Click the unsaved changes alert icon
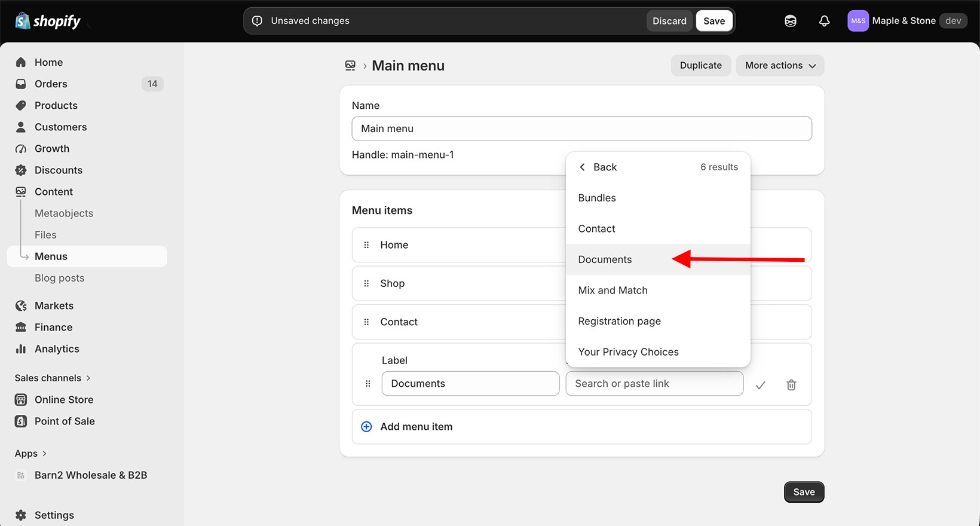This screenshot has height=526, width=980. (258, 21)
